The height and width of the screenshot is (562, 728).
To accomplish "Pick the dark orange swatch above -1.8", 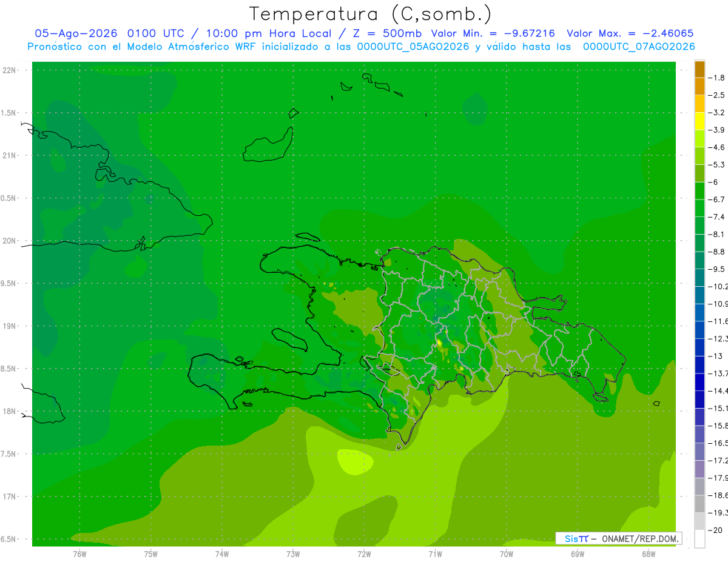I will point(699,69).
